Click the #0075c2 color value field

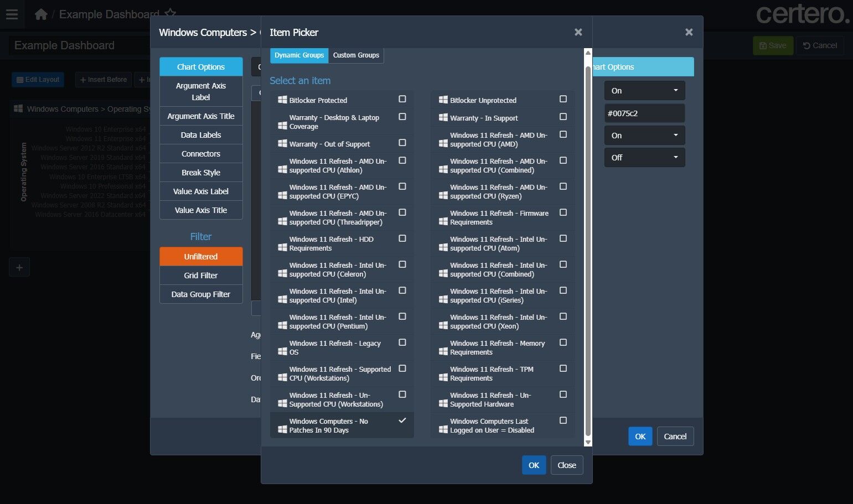[644, 113]
